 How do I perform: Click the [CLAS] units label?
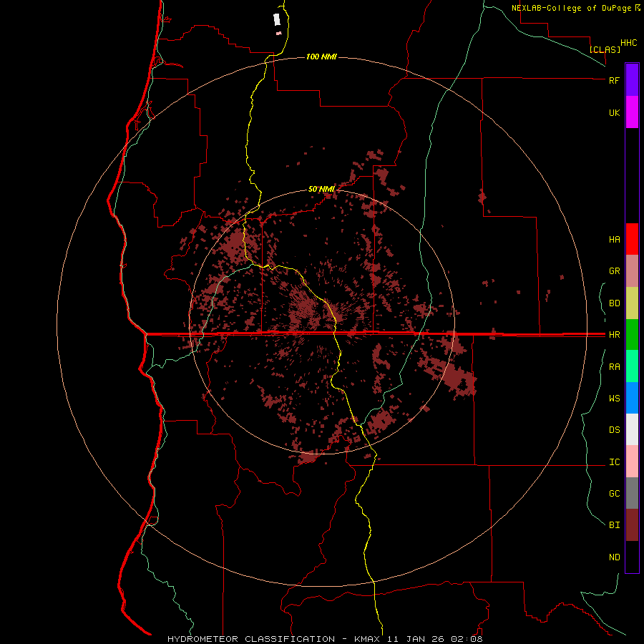click(605, 49)
